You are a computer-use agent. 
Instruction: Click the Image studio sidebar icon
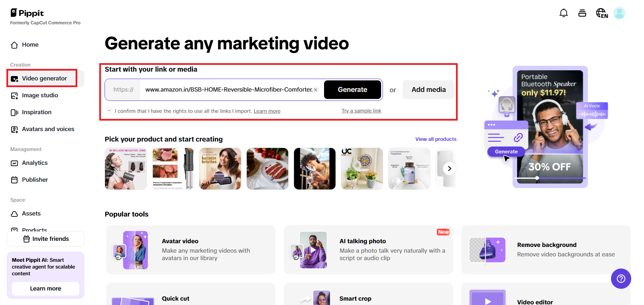(14, 96)
